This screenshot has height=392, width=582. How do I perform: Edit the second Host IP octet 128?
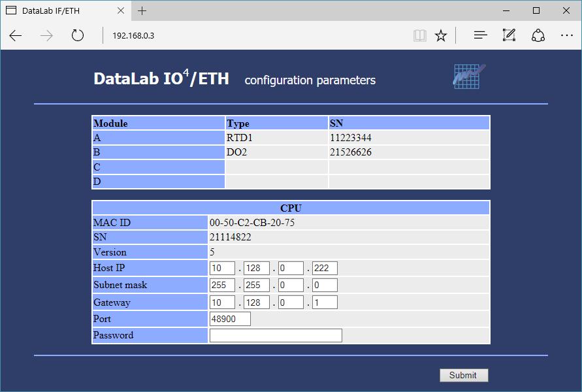tap(257, 268)
